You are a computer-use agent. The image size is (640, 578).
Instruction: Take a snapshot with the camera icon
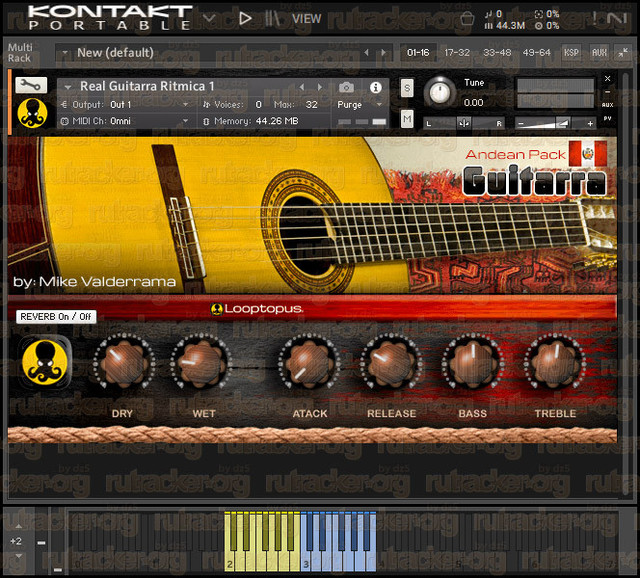coord(346,87)
